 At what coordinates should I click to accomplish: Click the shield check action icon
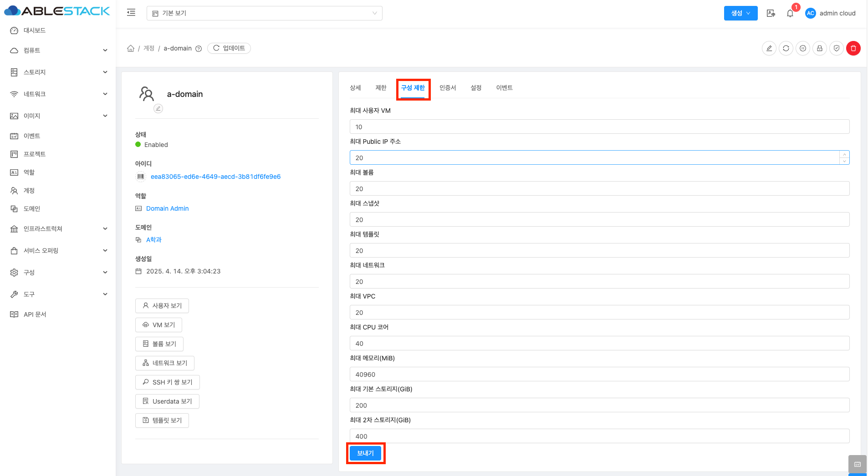[837, 48]
